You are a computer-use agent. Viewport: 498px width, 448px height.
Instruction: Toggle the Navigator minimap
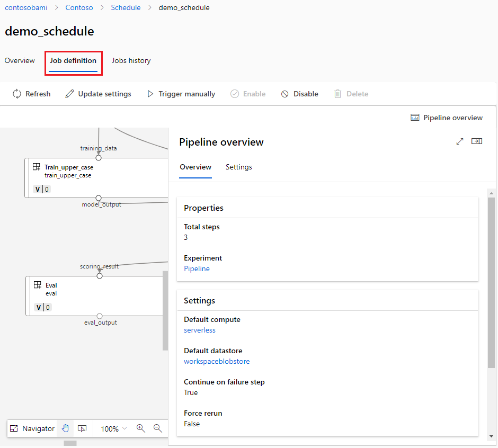32,428
